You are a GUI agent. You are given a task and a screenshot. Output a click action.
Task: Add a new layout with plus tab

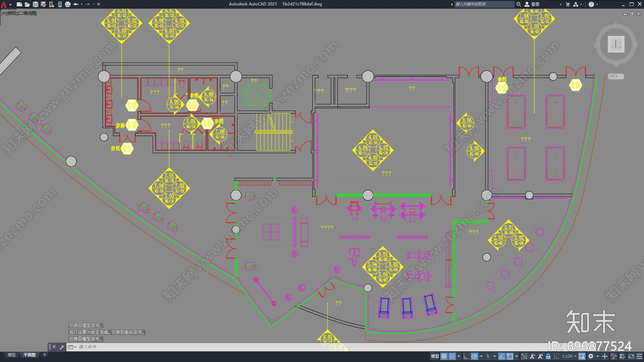coord(44,355)
